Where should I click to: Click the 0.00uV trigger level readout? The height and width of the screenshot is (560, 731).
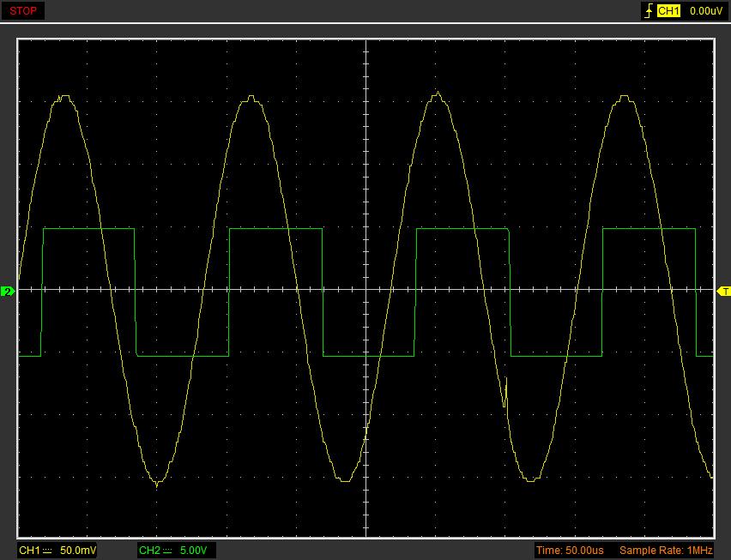(706, 11)
